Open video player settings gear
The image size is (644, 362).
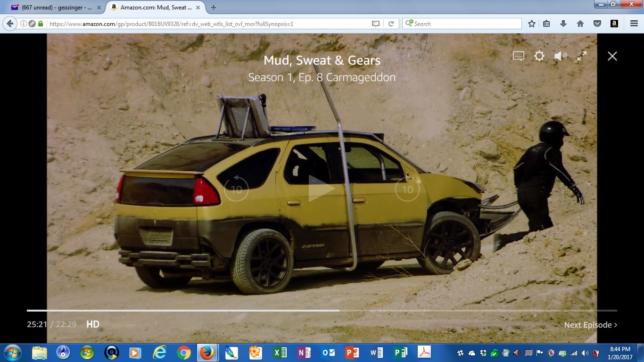click(x=539, y=56)
